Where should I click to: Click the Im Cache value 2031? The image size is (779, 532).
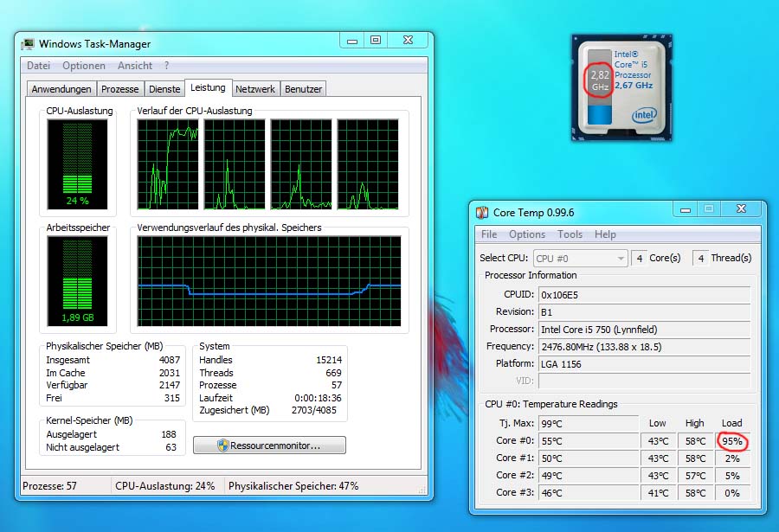(170, 373)
